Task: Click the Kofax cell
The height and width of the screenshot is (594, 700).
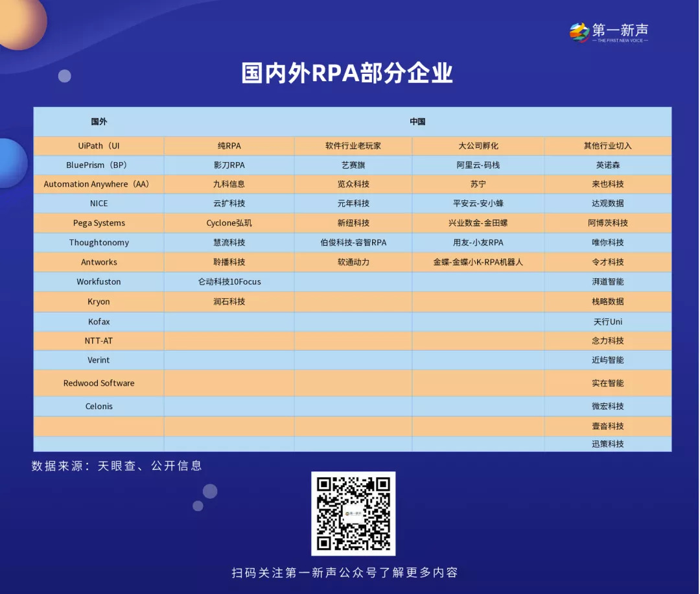Action: (x=99, y=322)
